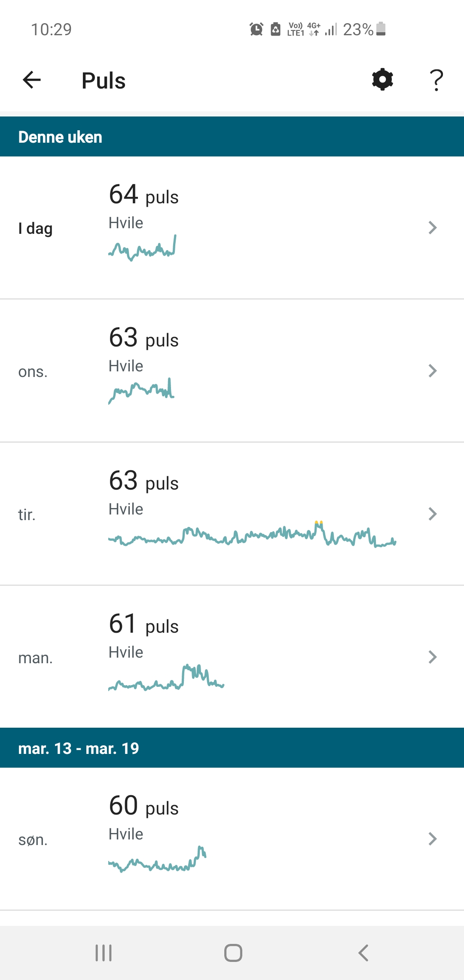Open the help question mark

pyautogui.click(x=436, y=80)
